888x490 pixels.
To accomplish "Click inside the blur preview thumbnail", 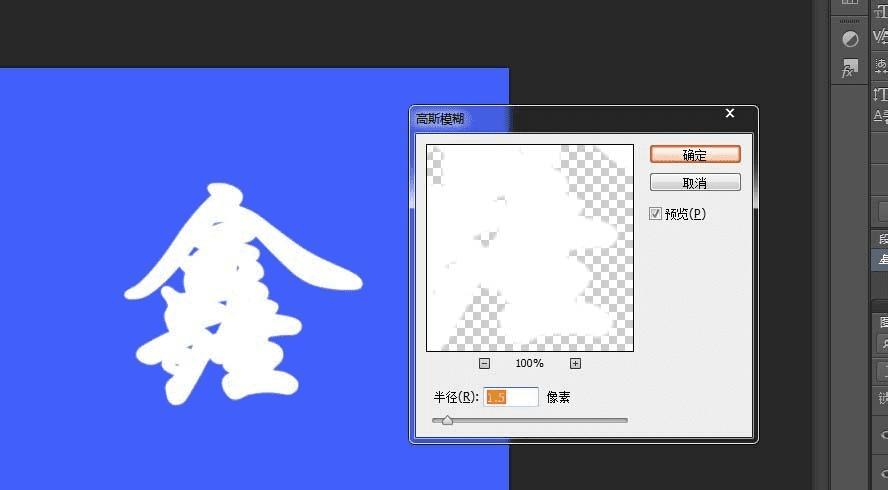I will [x=530, y=248].
